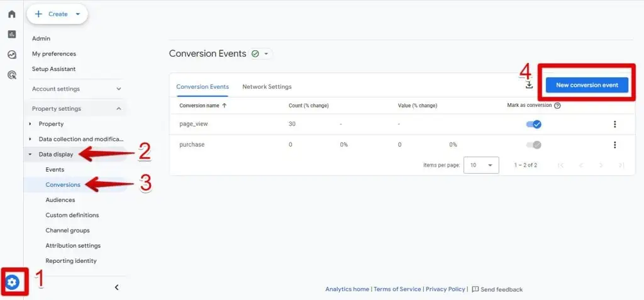Open the help icon beside Mark as conversion
This screenshot has height=300, width=644.
pyautogui.click(x=557, y=106)
